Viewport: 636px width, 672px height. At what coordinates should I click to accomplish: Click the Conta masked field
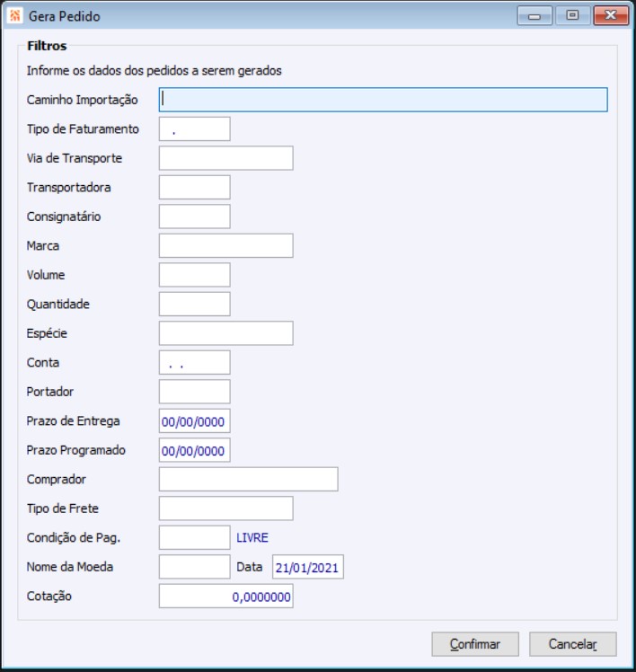(194, 363)
